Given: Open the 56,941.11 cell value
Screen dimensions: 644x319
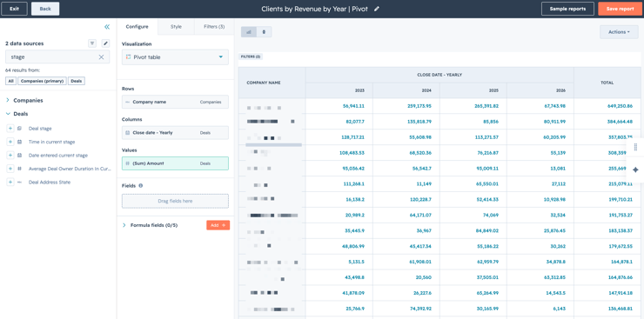Looking at the screenshot, I should pos(353,106).
